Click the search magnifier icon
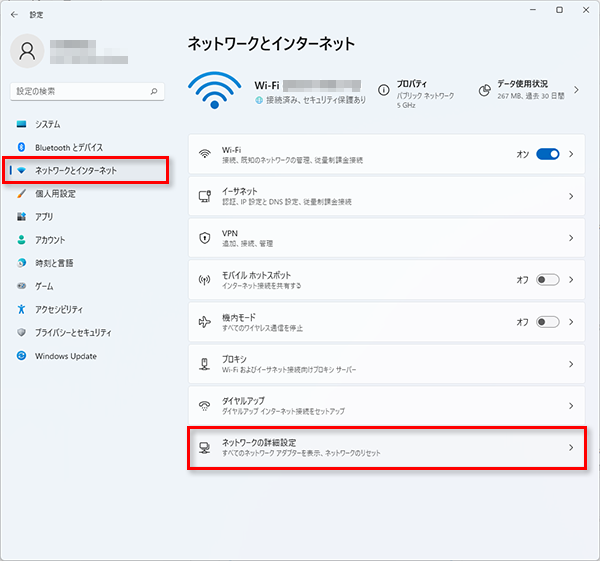 154,91
